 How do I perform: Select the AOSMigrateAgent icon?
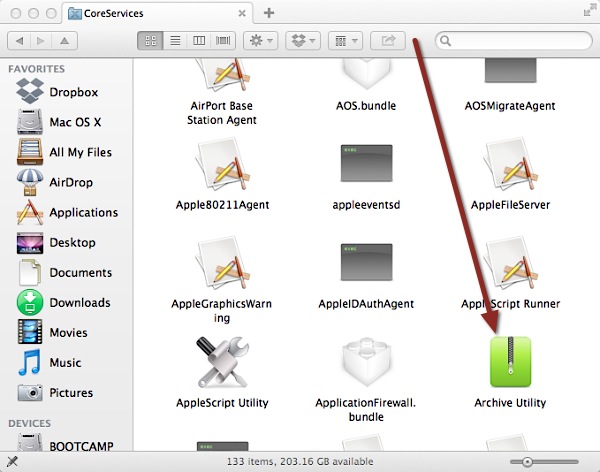click(510, 71)
